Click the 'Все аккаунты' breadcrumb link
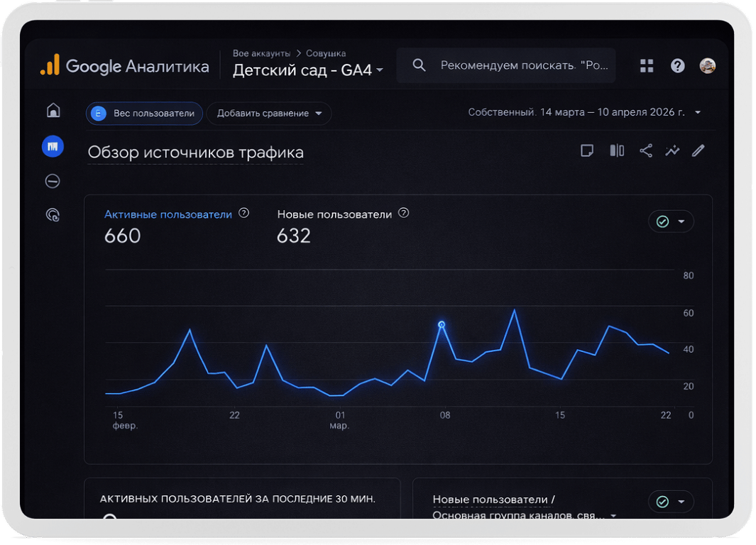756x545 pixels. (x=261, y=53)
